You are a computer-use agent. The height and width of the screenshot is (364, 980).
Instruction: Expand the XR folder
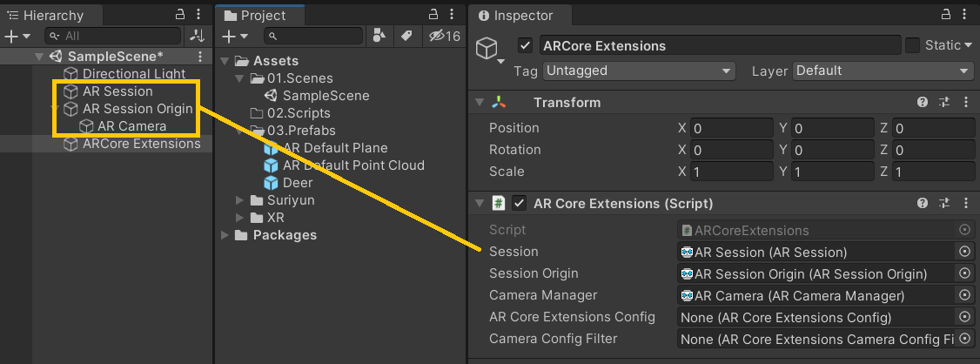tap(240, 218)
